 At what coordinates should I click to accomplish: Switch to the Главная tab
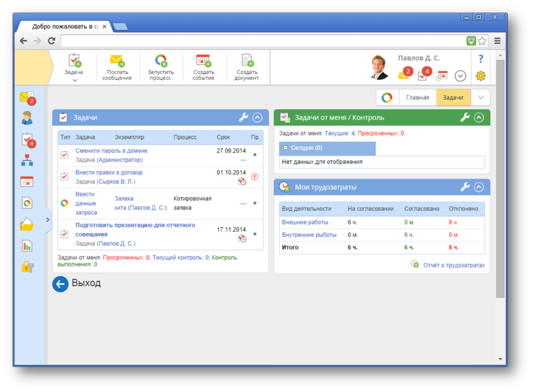click(x=418, y=98)
